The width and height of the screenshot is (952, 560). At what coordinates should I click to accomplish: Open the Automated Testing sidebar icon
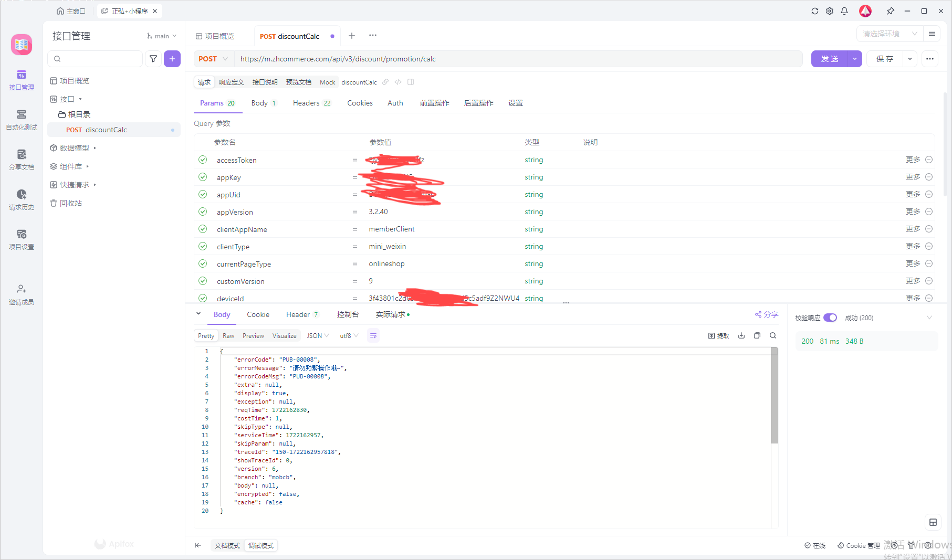[22, 120]
